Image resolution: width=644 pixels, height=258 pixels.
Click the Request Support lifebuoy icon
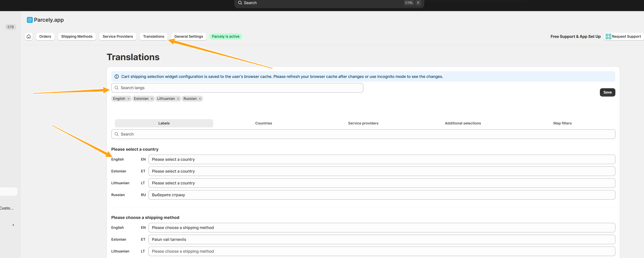pos(608,36)
